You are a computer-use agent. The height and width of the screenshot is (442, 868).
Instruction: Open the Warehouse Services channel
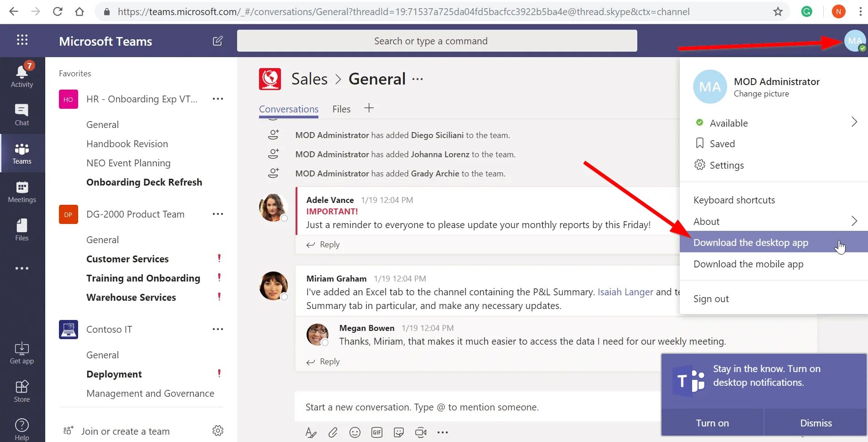tap(131, 297)
